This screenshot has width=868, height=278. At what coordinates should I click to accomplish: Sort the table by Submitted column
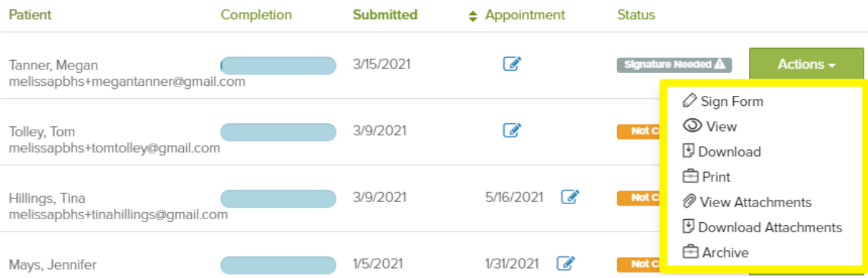coord(384,15)
